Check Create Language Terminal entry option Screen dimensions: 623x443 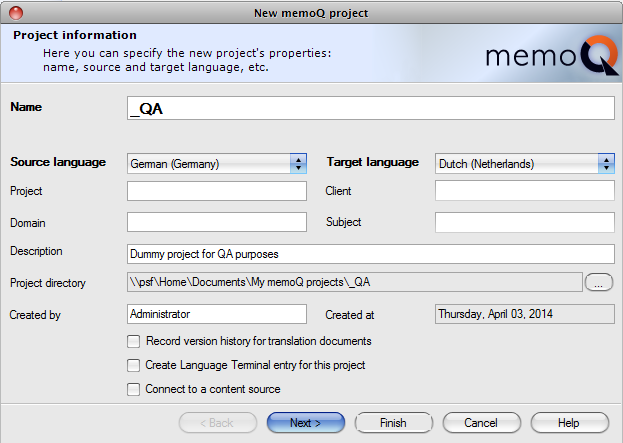coord(134,365)
